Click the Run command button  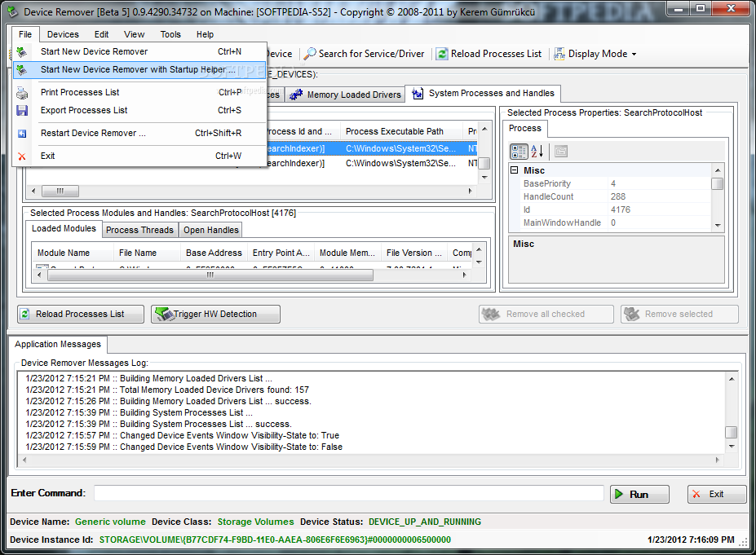click(639, 495)
